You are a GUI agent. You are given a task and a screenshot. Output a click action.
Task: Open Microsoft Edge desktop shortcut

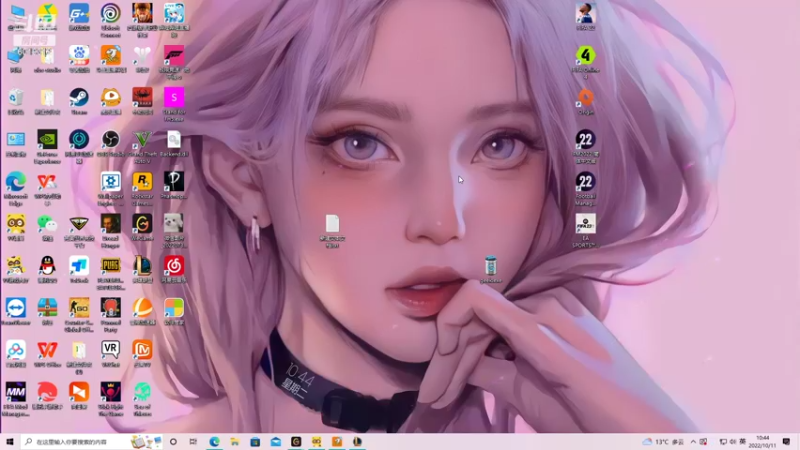[x=16, y=189]
